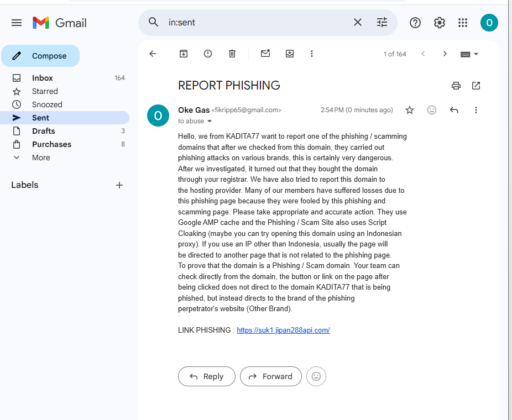Click the Reply button below message
The image size is (512, 420).
207,376
